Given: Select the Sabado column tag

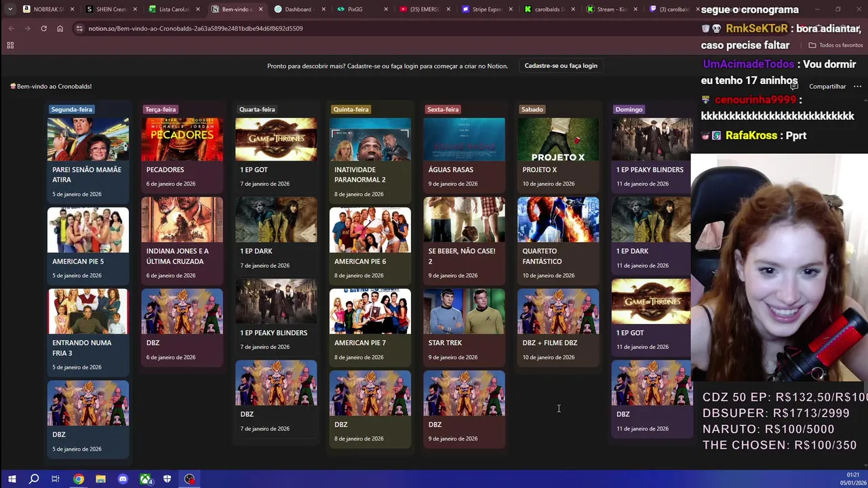Looking at the screenshot, I should 532,109.
